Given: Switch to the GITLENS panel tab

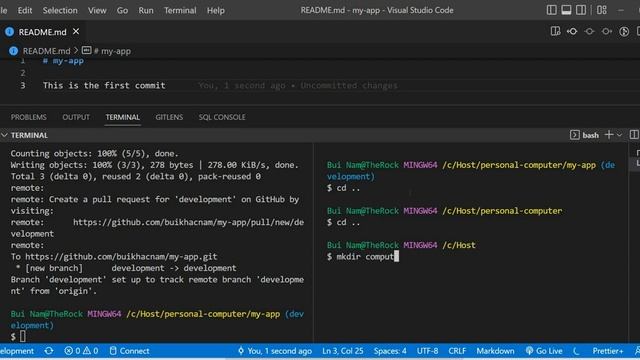Looking at the screenshot, I should (x=169, y=117).
